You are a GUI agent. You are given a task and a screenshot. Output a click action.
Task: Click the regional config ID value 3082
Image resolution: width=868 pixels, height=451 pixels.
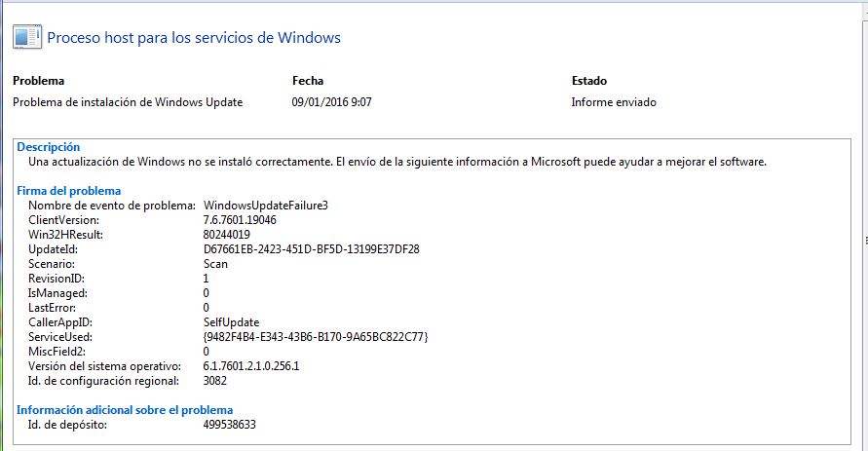point(215,381)
